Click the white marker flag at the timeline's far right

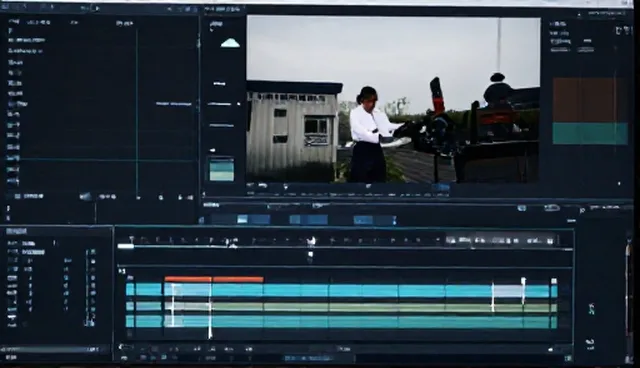coord(554,281)
